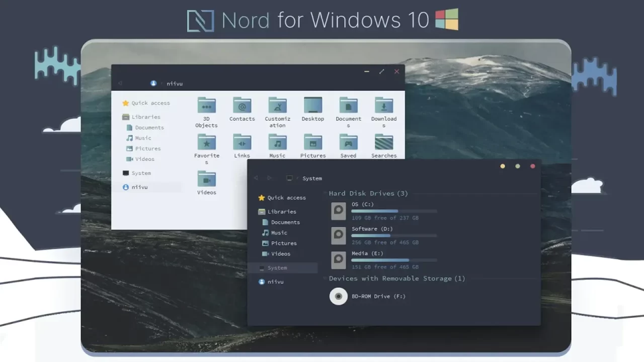Open the Desktop folder icon
This screenshot has height=362, width=644.
click(313, 105)
